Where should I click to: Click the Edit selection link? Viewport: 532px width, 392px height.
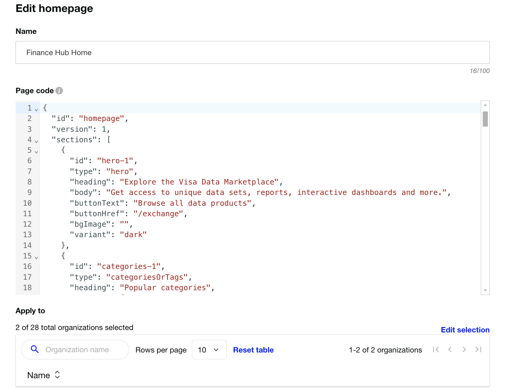click(465, 330)
